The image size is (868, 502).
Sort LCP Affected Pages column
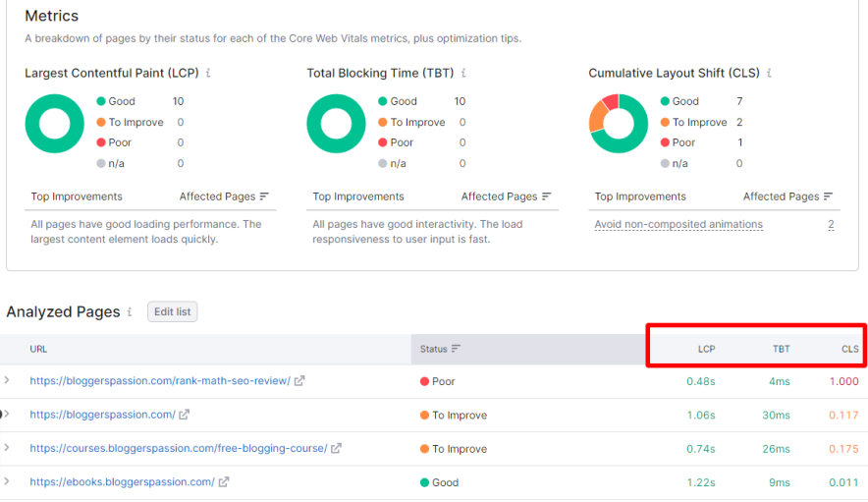click(x=264, y=196)
